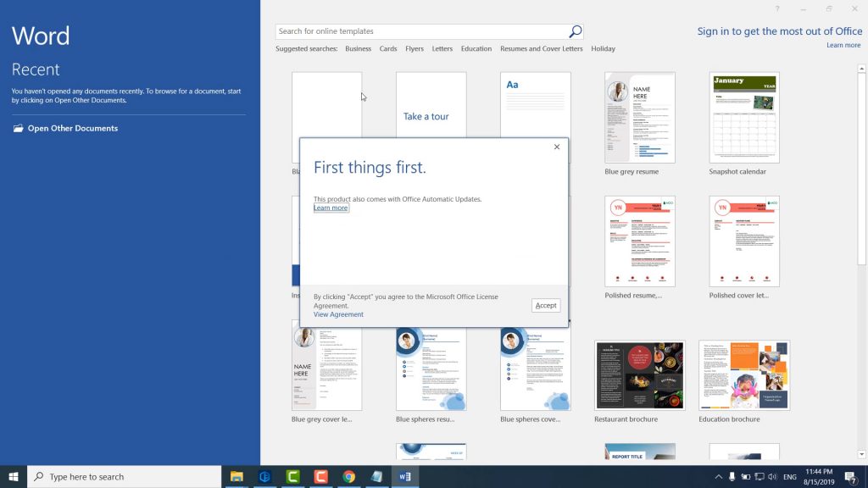Select Letters suggested search
The width and height of the screenshot is (868, 488).
click(442, 48)
